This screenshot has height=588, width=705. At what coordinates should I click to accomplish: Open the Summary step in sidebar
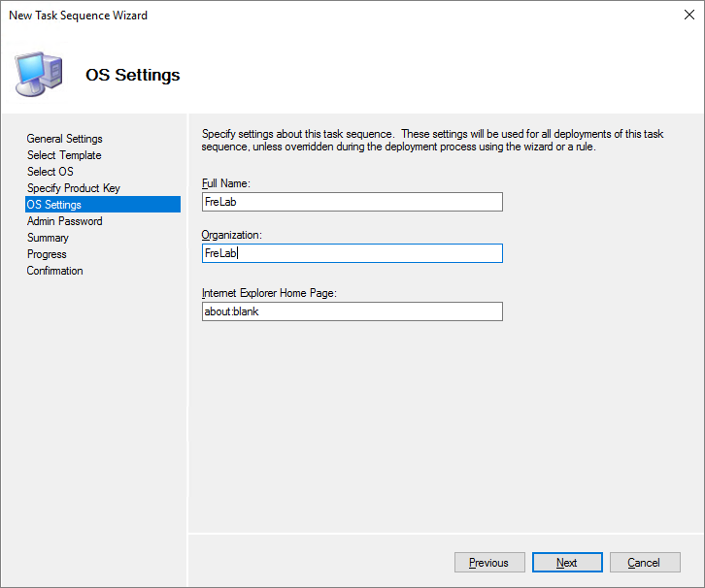(48, 238)
